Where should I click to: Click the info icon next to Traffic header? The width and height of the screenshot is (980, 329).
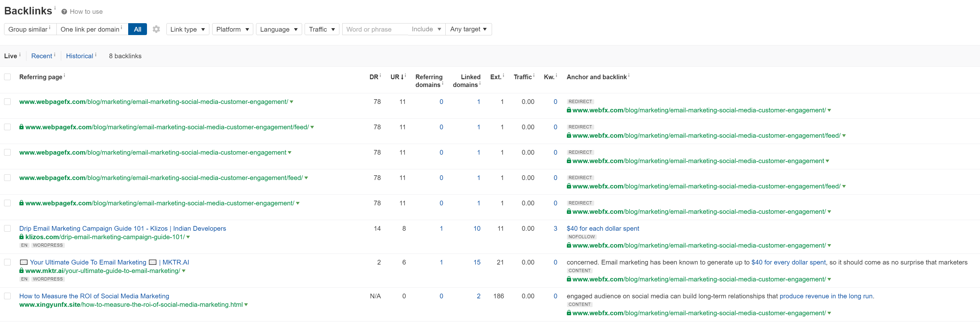coord(534,75)
